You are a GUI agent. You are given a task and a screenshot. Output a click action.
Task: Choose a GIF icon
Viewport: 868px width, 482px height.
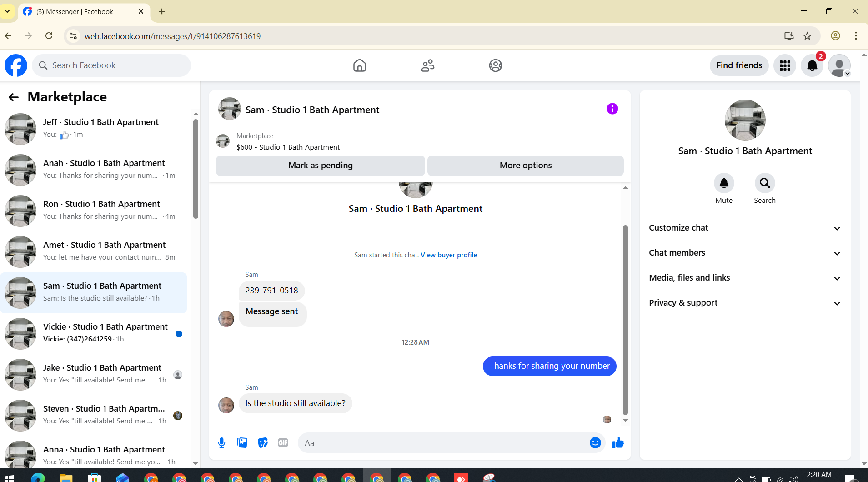coord(283,443)
